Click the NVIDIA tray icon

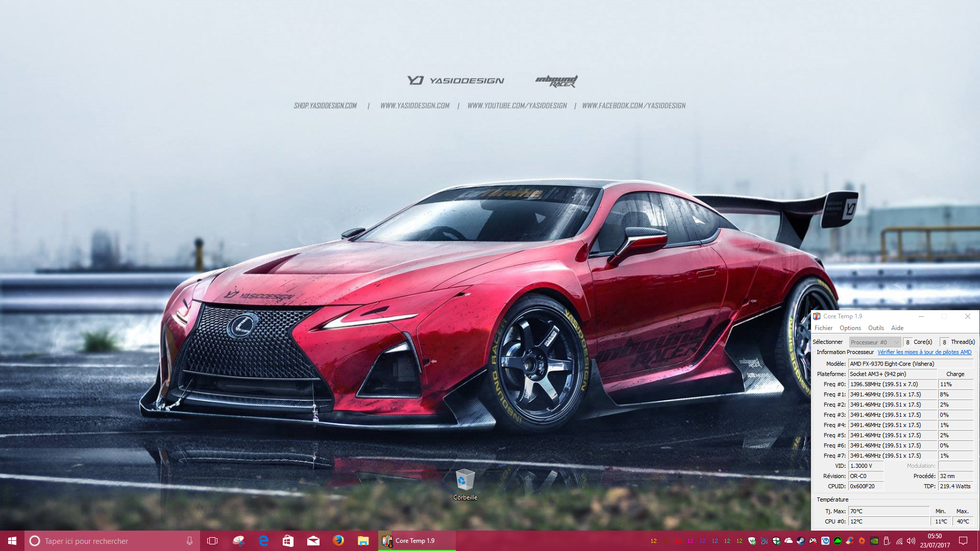[x=874, y=541]
